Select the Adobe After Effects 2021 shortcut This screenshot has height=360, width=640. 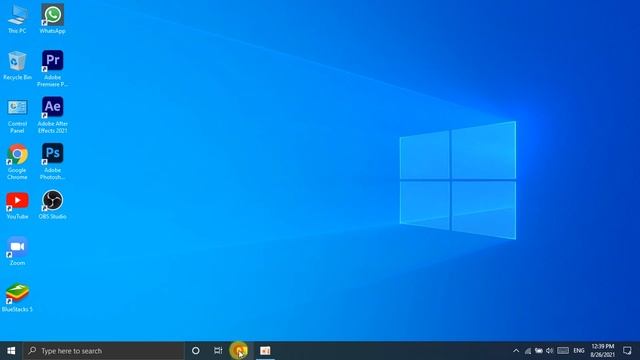click(x=52, y=115)
